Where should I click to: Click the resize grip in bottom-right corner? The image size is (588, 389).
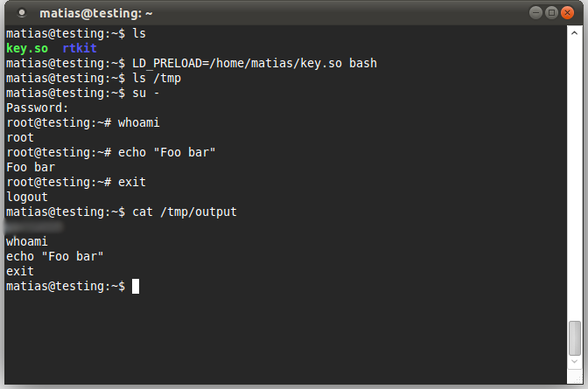point(578,380)
